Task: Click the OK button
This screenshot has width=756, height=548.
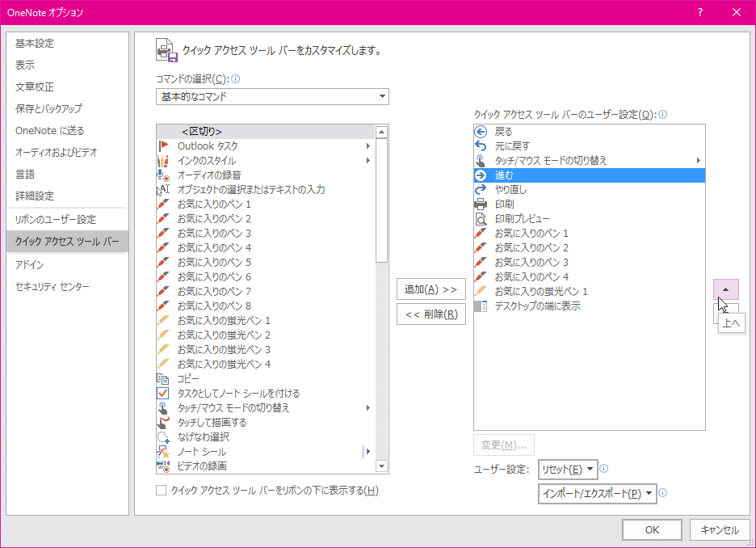Action: (x=652, y=529)
